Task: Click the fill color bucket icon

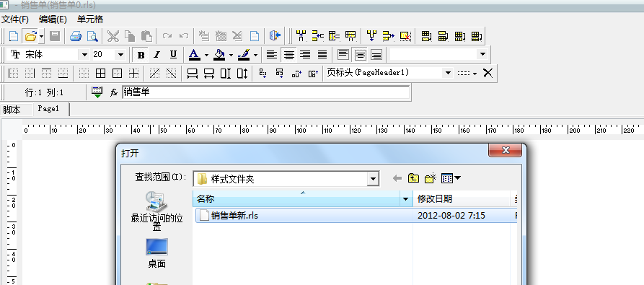Action: [x=220, y=54]
